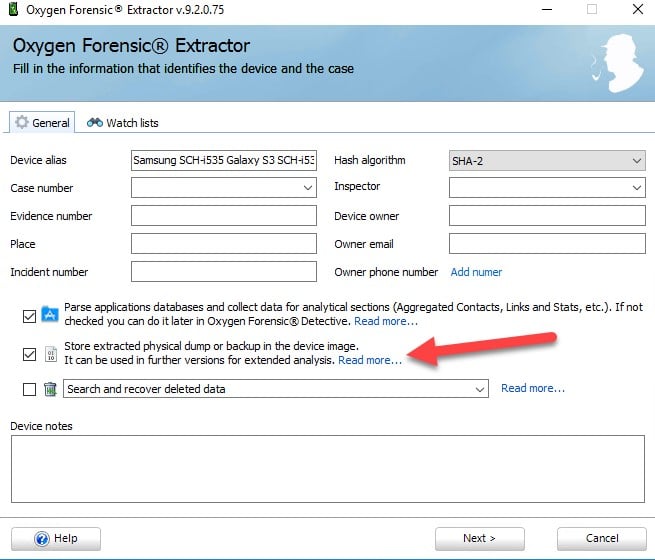Focus the Device alias input field
The image size is (655, 560).
223,161
